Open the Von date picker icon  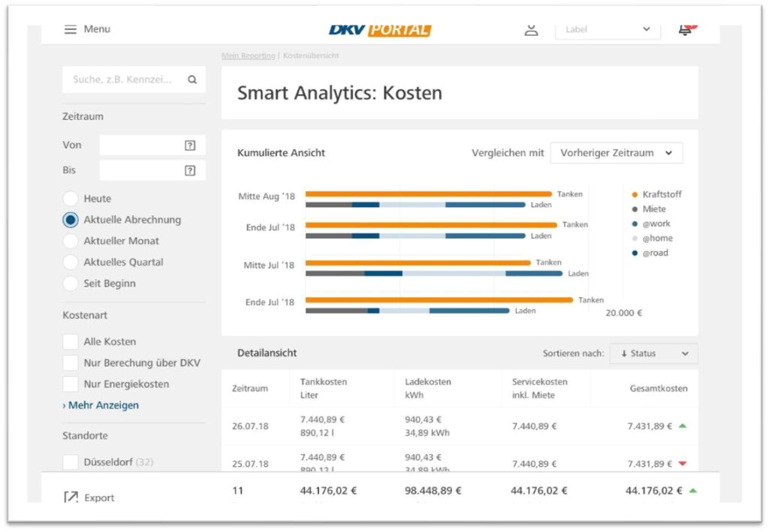pyautogui.click(x=190, y=146)
